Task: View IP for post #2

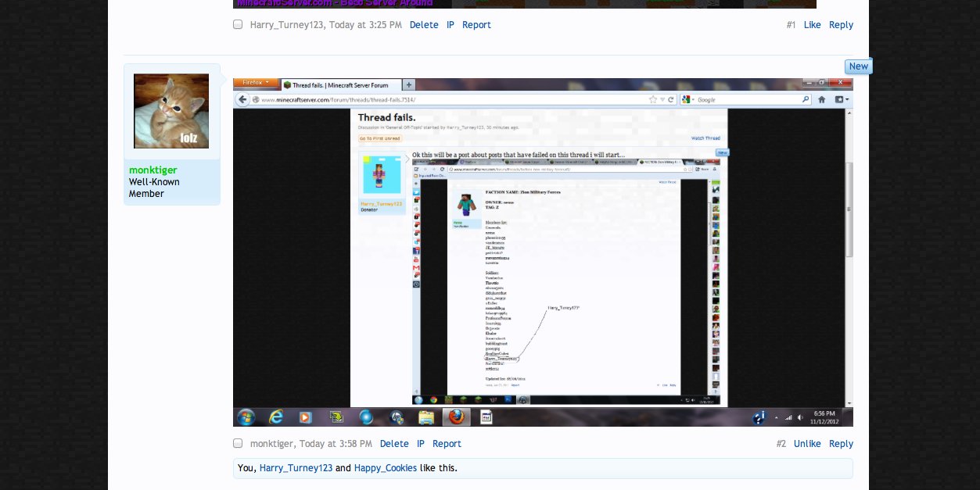Action: click(x=421, y=444)
